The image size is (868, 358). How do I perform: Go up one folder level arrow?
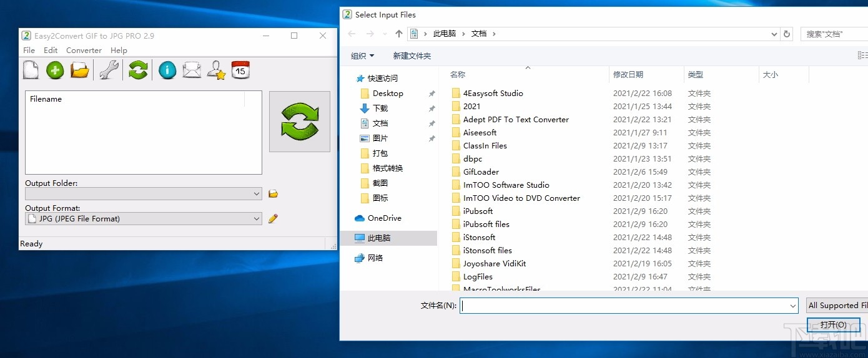(x=399, y=34)
